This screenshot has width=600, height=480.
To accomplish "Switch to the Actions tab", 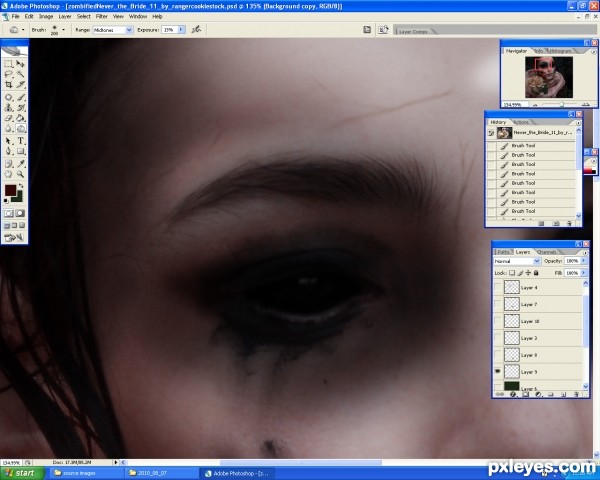I will coord(521,122).
